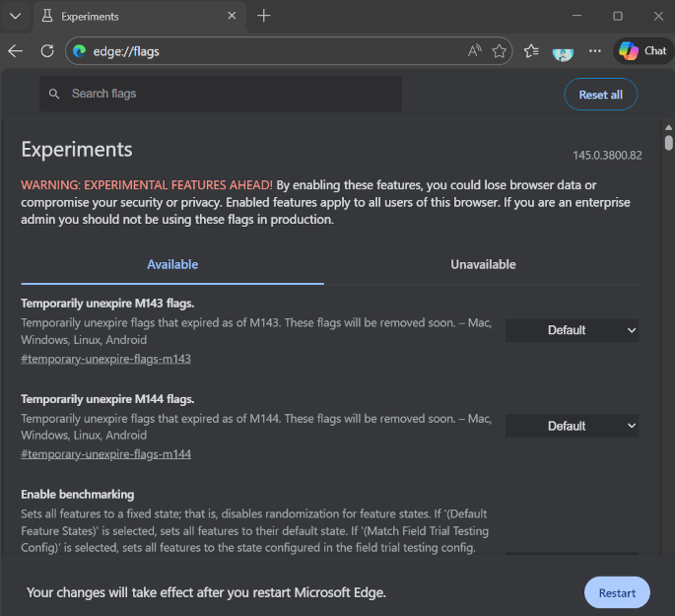The image size is (675, 616).
Task: Open the #temporary-unexpire-flags-m144 link
Action: [x=105, y=454]
